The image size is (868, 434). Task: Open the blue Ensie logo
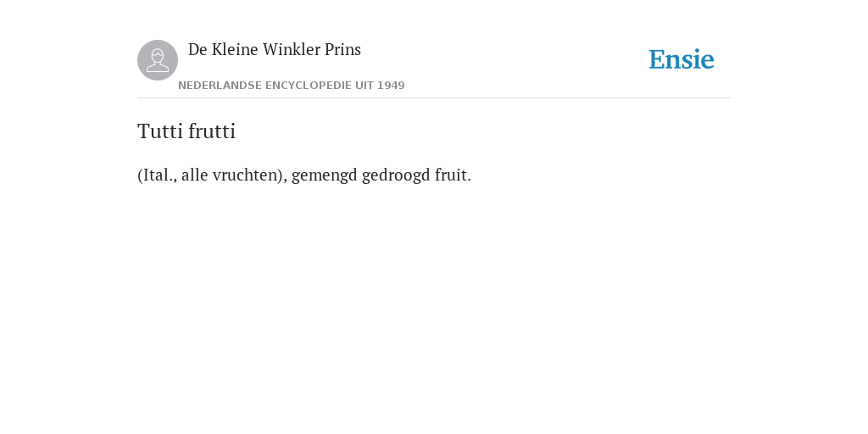coord(682,59)
